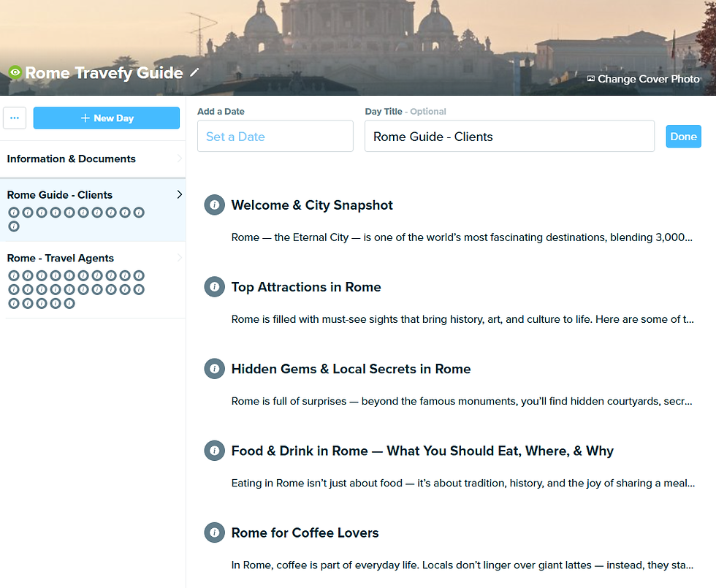The width and height of the screenshot is (716, 588).
Task: Open Rome - Travel Agents day
Action: click(x=60, y=259)
